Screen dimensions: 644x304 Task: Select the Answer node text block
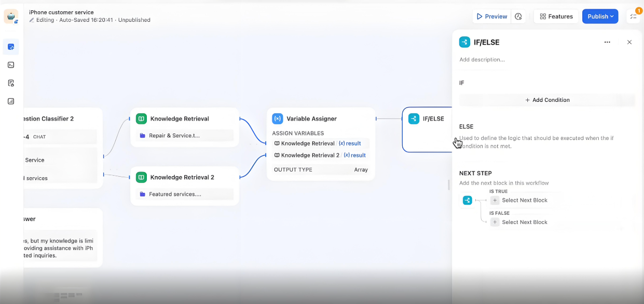[61, 248]
